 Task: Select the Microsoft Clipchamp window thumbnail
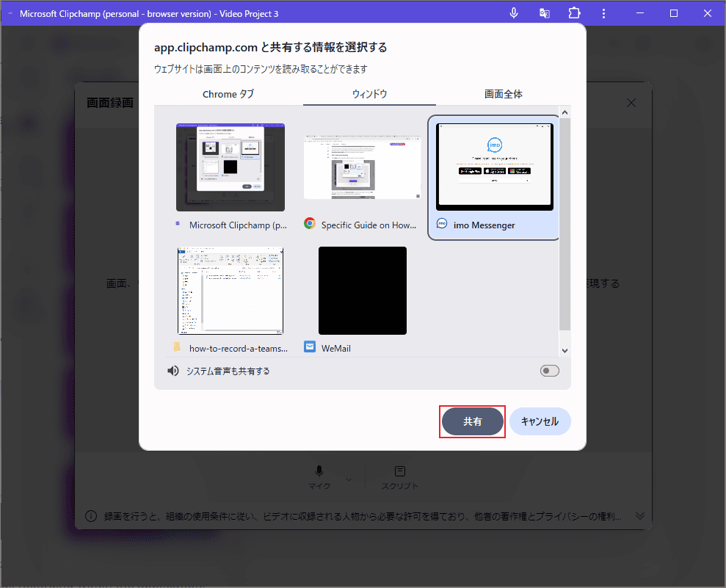230,167
